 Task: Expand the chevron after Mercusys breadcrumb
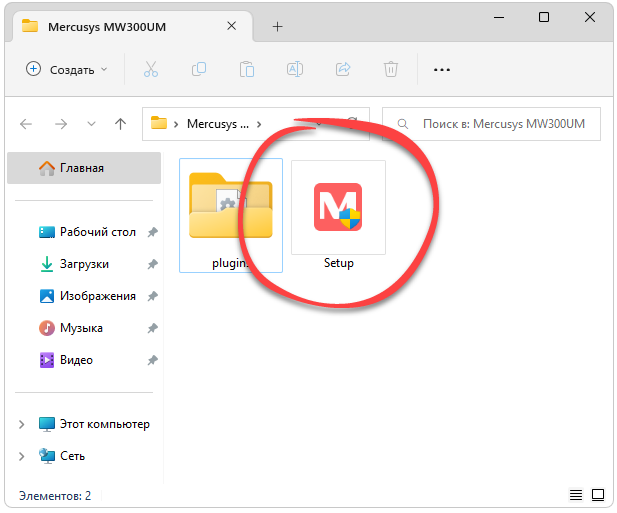click(x=259, y=125)
